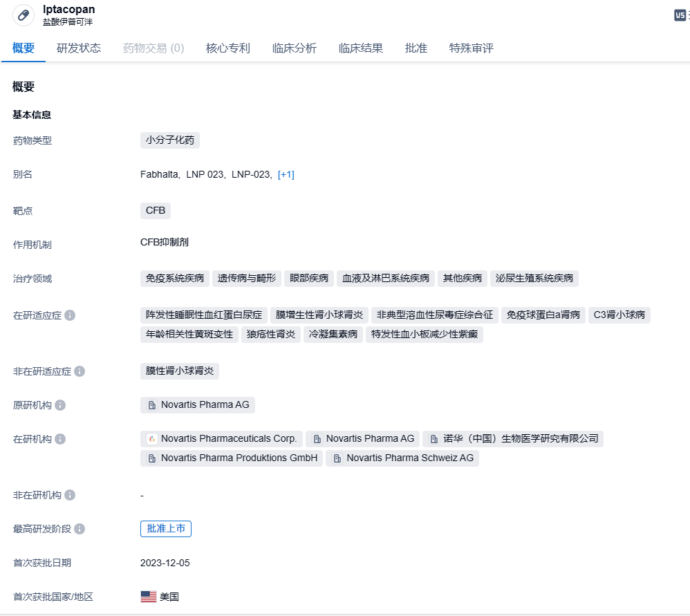Click info icon next to 在研适应症
Image resolution: width=690 pixels, height=616 pixels.
click(70, 315)
